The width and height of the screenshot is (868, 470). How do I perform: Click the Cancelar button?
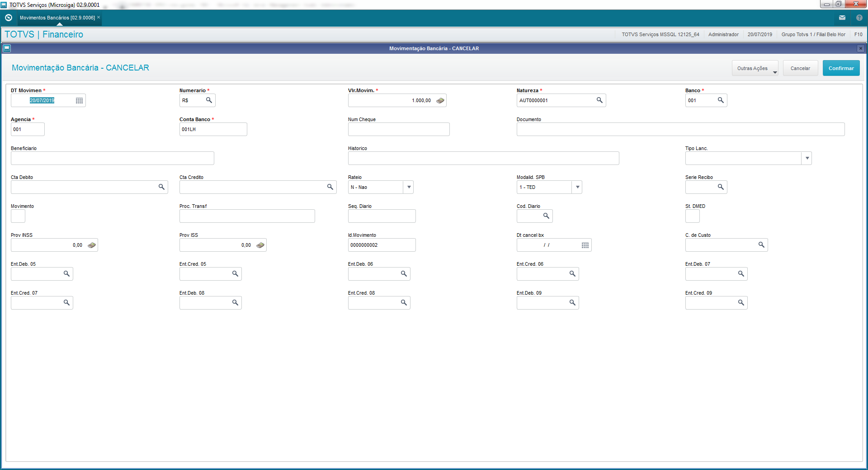tap(800, 68)
